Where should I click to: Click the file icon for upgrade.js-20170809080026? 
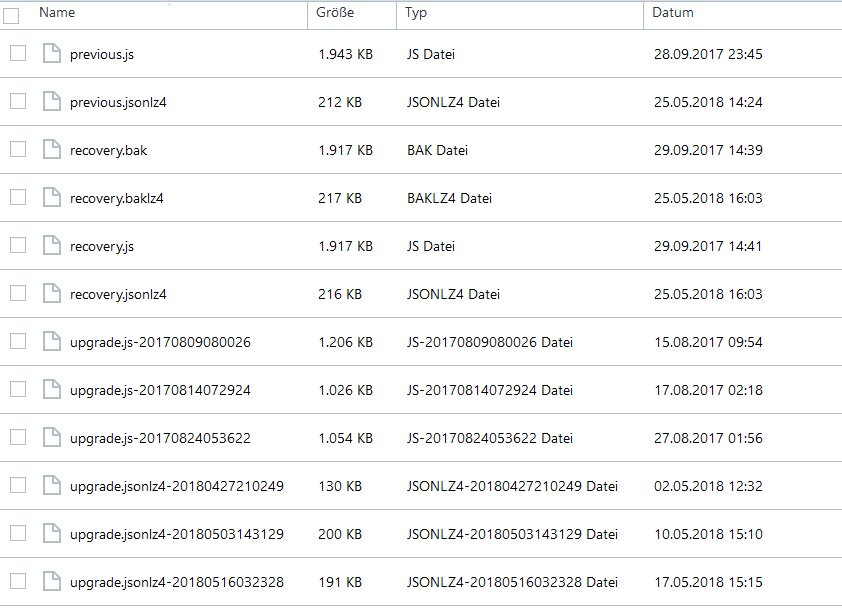click(52, 342)
